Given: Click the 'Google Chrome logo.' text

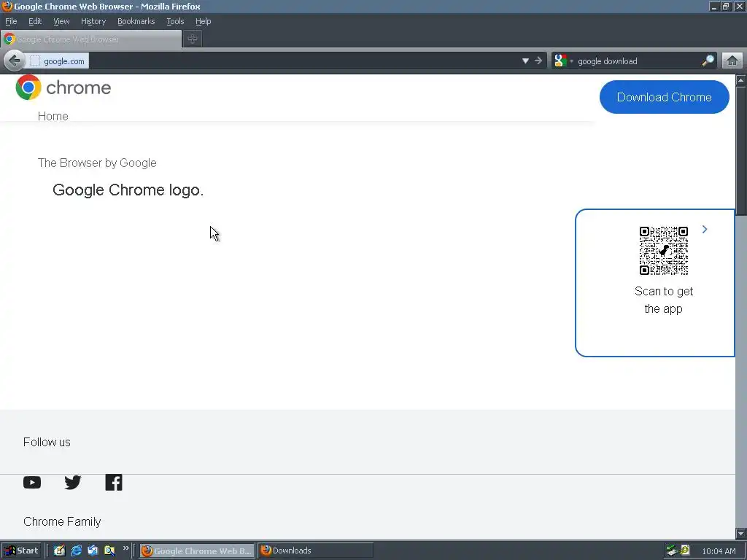Looking at the screenshot, I should pyautogui.click(x=128, y=190).
